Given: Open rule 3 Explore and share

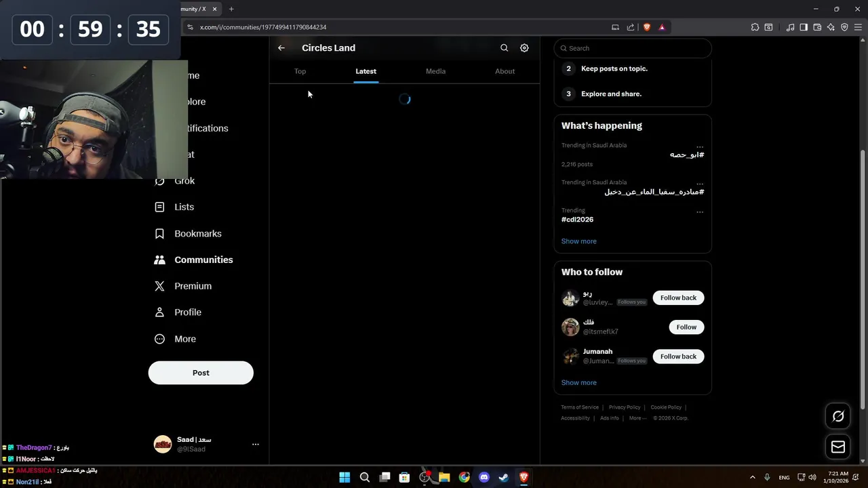Looking at the screenshot, I should click(611, 94).
